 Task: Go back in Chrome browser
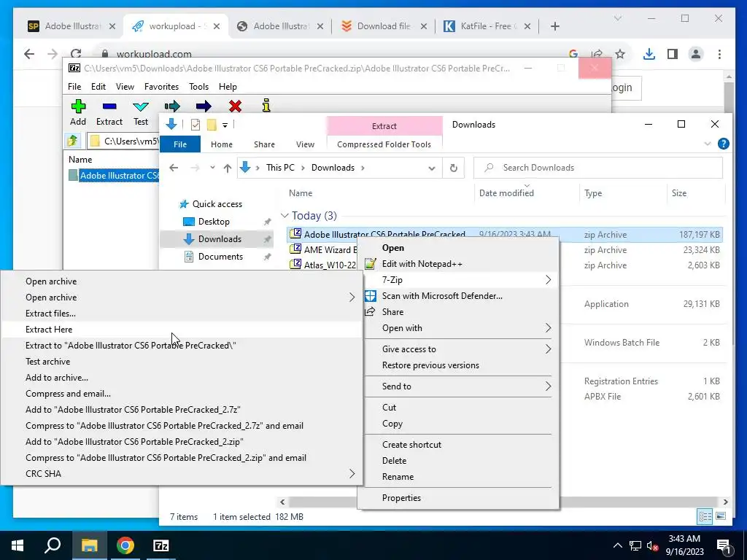click(29, 54)
